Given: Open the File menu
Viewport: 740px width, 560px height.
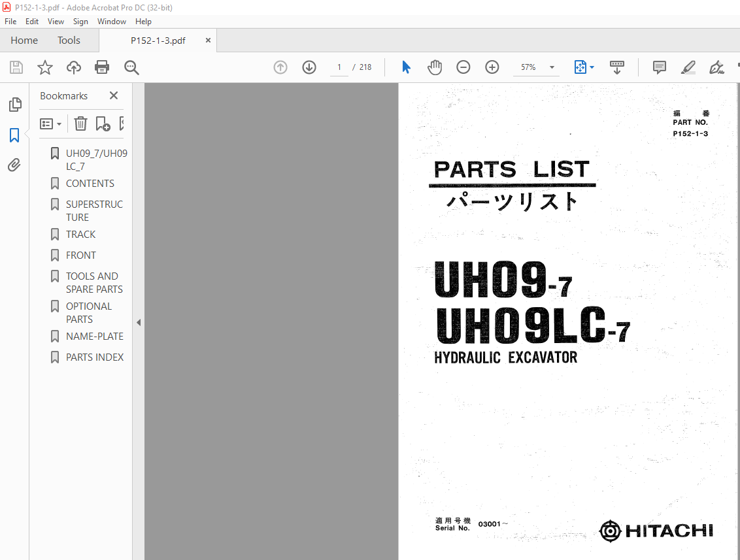Looking at the screenshot, I should click(10, 22).
